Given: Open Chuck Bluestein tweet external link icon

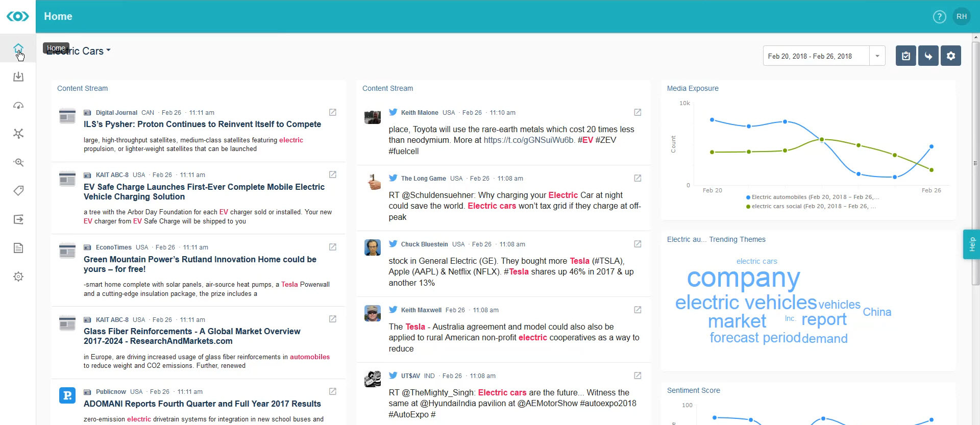Looking at the screenshot, I should pyautogui.click(x=638, y=244).
